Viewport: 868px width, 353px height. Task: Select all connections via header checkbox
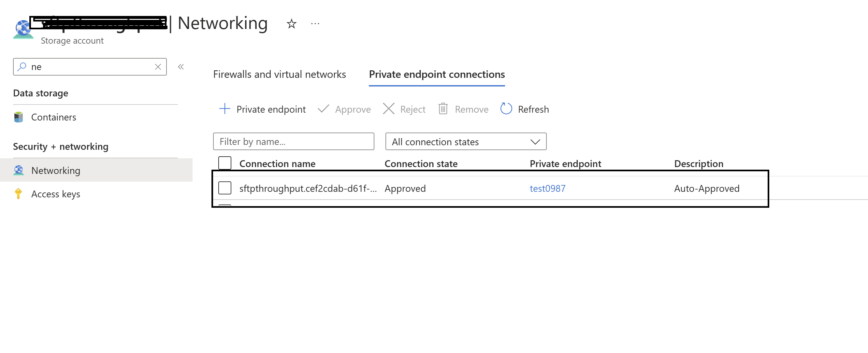[225, 163]
